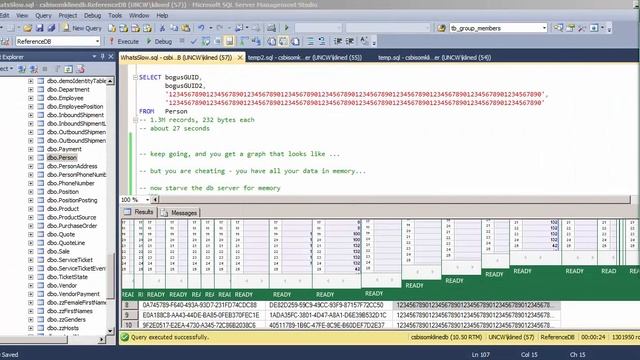This screenshot has width=640, height=360.
Task: Expand the dbo.Product table node
Action: [31, 209]
